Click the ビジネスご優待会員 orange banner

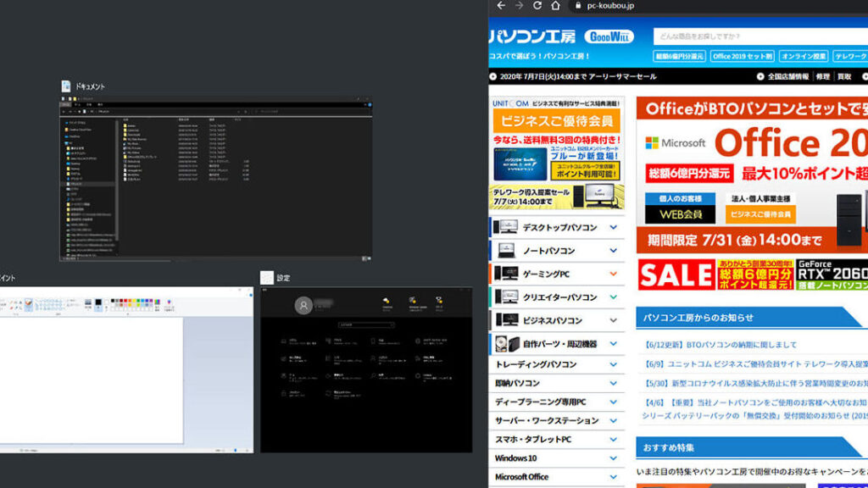(x=556, y=120)
